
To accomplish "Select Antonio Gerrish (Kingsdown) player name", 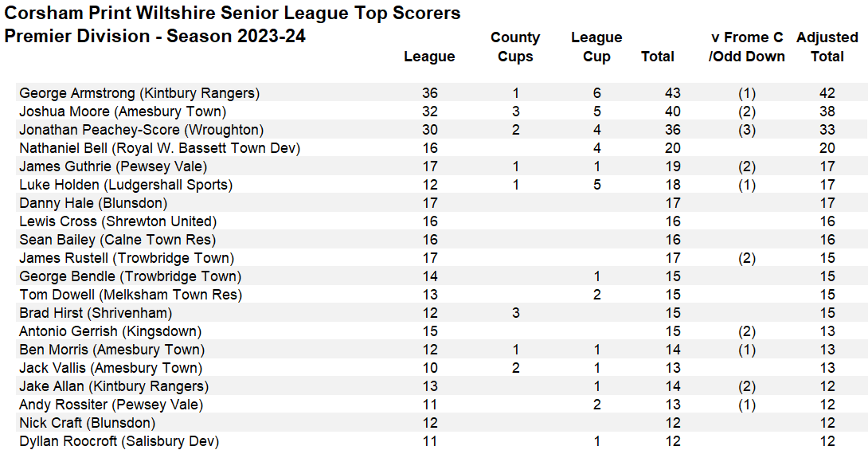I will point(110,331).
